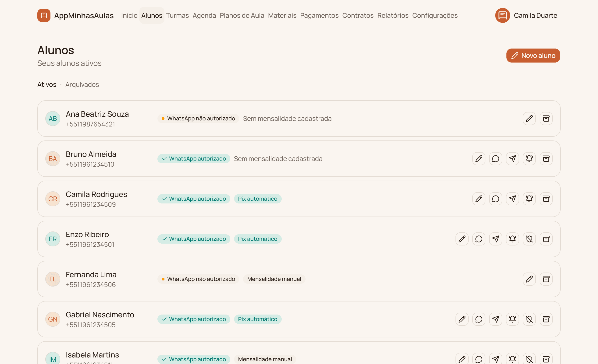The image size is (598, 364).
Task: Open chat icon for Camila Rodrigues
Action: coord(495,199)
